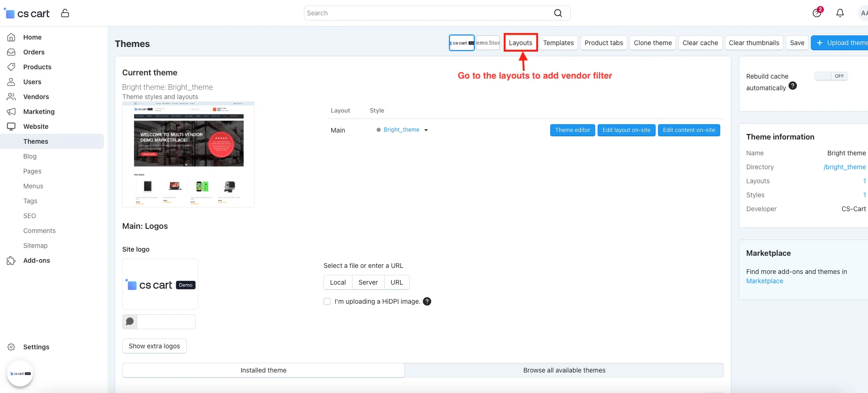Click the Upload theme button
The image size is (868, 393).
pos(840,43)
